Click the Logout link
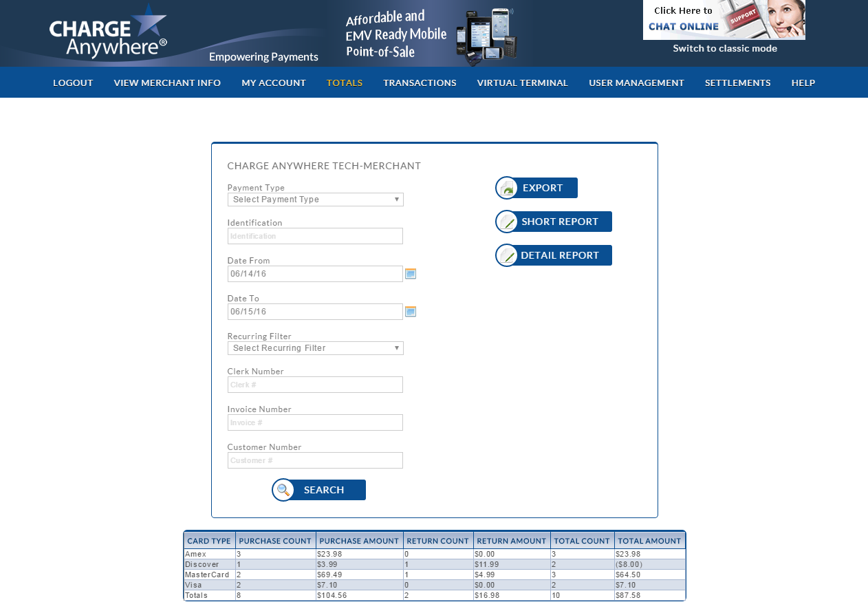This screenshot has height=611, width=868. pos(73,83)
